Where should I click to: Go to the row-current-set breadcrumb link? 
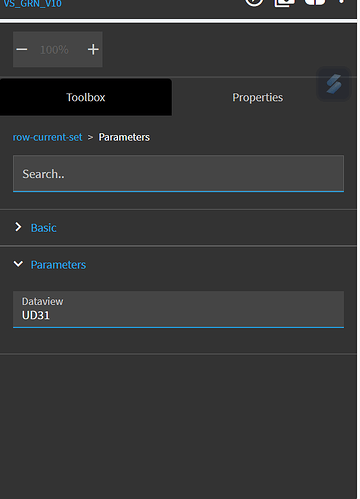(x=47, y=137)
